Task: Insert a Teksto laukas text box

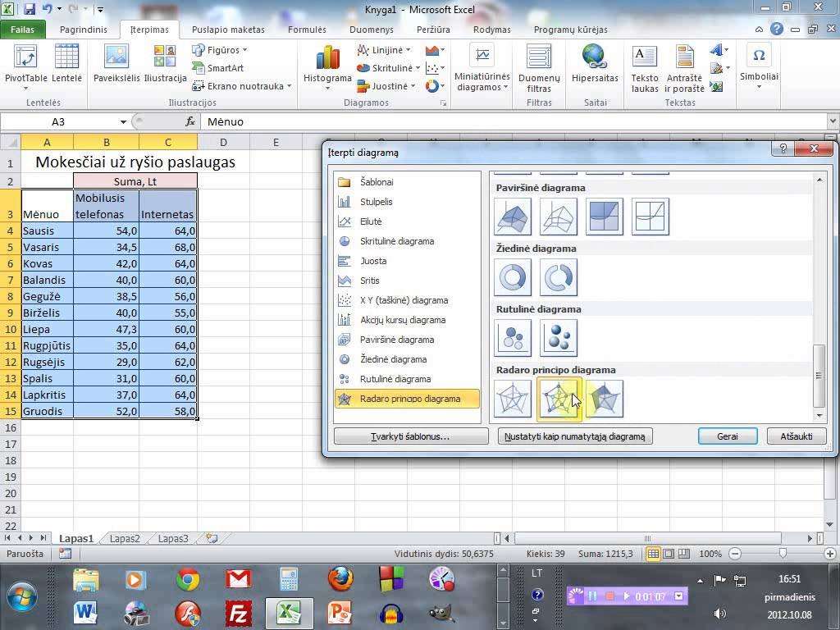Action: tap(645, 70)
